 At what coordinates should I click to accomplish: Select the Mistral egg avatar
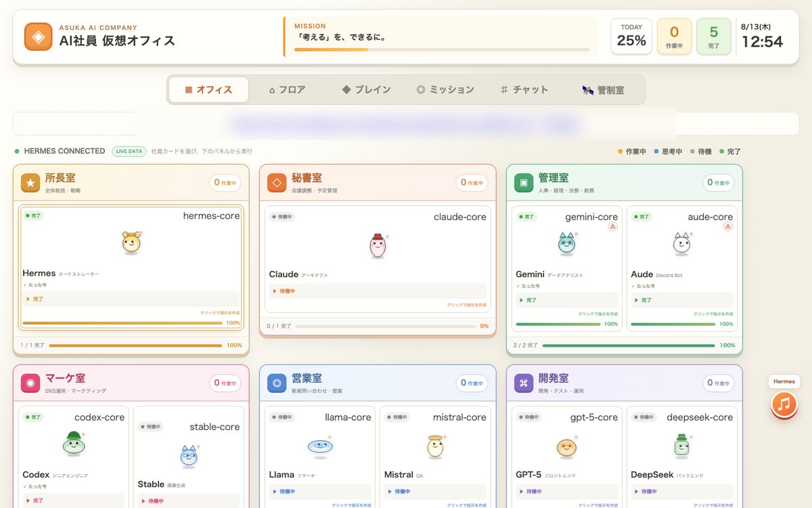point(435,446)
